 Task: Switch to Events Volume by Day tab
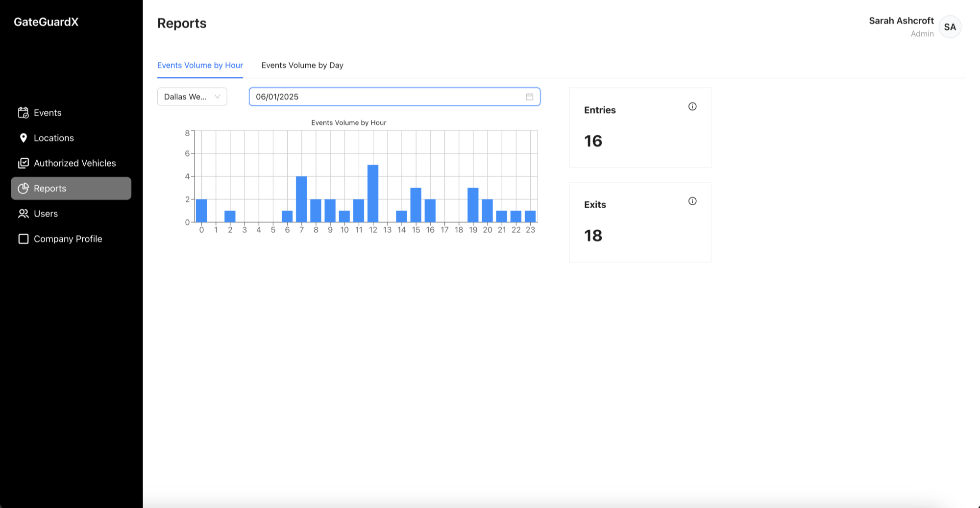[x=302, y=65]
